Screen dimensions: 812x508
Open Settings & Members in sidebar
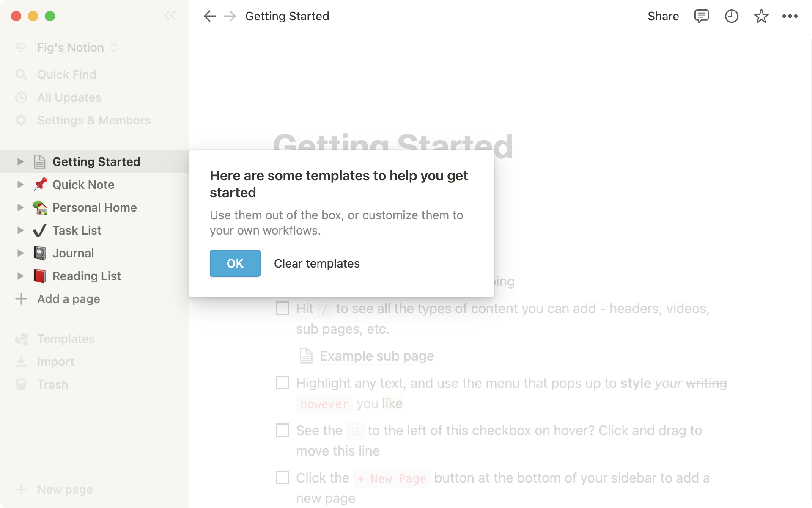pyautogui.click(x=93, y=120)
